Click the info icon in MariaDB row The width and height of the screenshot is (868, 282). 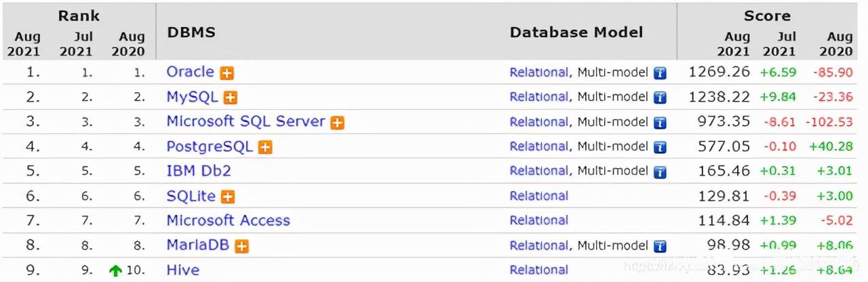[x=660, y=247]
